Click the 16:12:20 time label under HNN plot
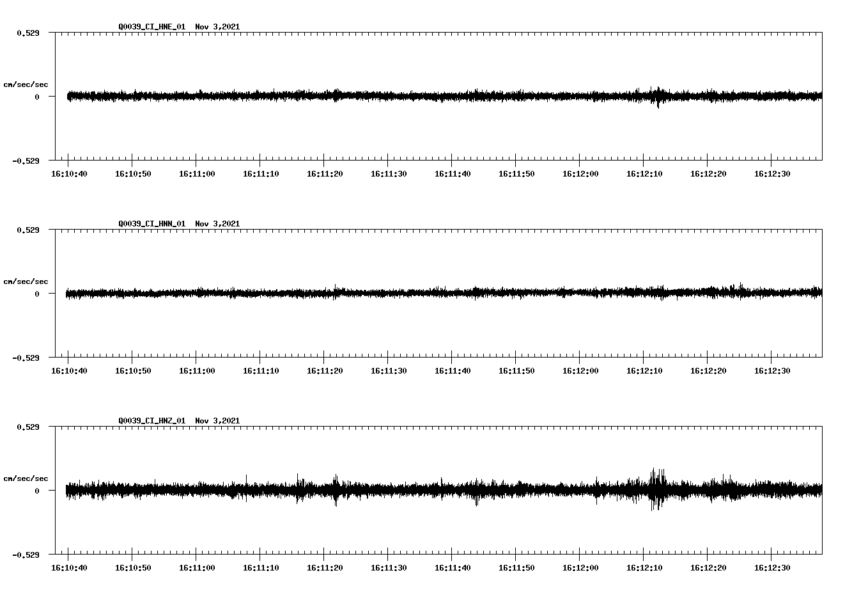This screenshot has height=591, width=868. (x=708, y=371)
